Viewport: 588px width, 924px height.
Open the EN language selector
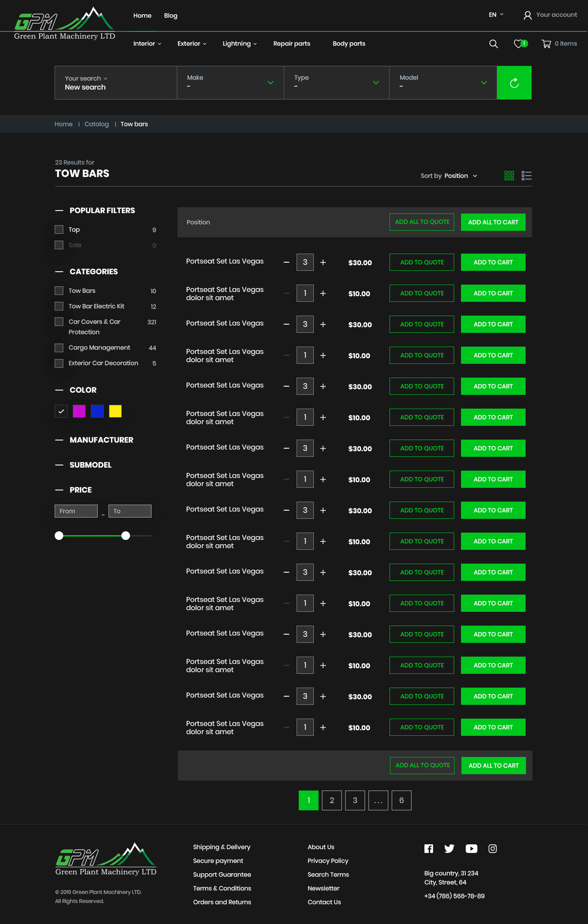click(496, 15)
